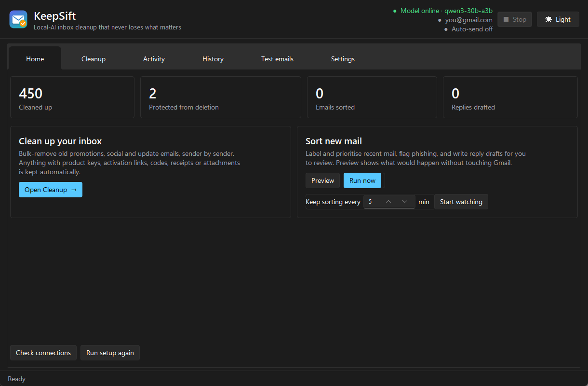
Task: Click Start watching button
Action: tap(461, 202)
